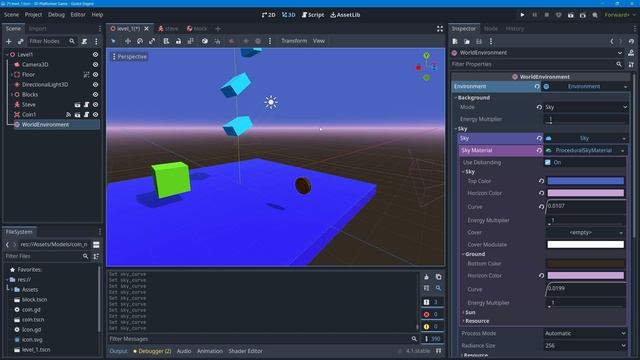The image size is (640, 360).
Task: Select the Move mode tool
Action: tap(128, 41)
